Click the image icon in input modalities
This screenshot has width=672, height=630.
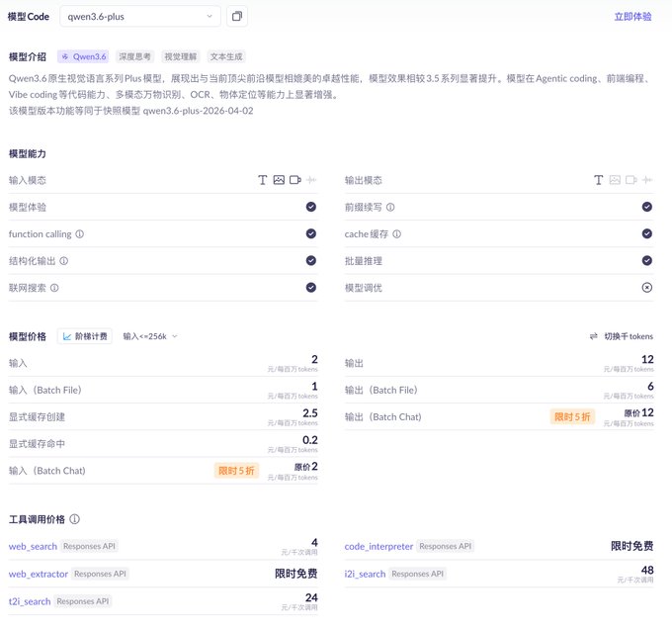pos(279,180)
